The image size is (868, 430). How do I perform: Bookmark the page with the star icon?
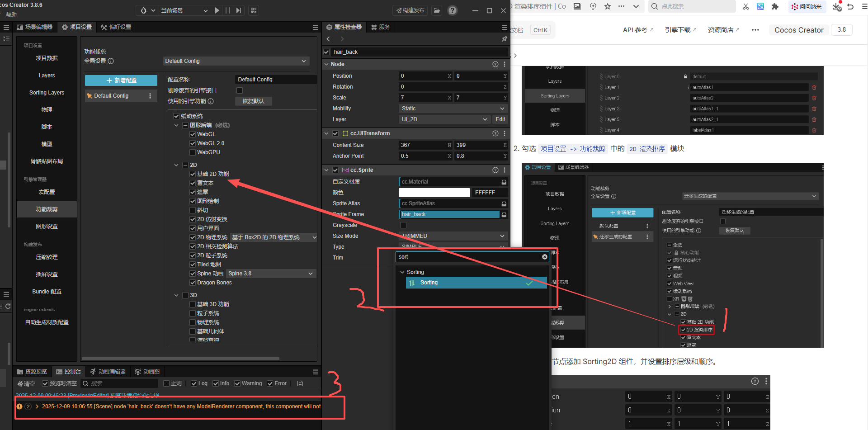click(x=608, y=6)
